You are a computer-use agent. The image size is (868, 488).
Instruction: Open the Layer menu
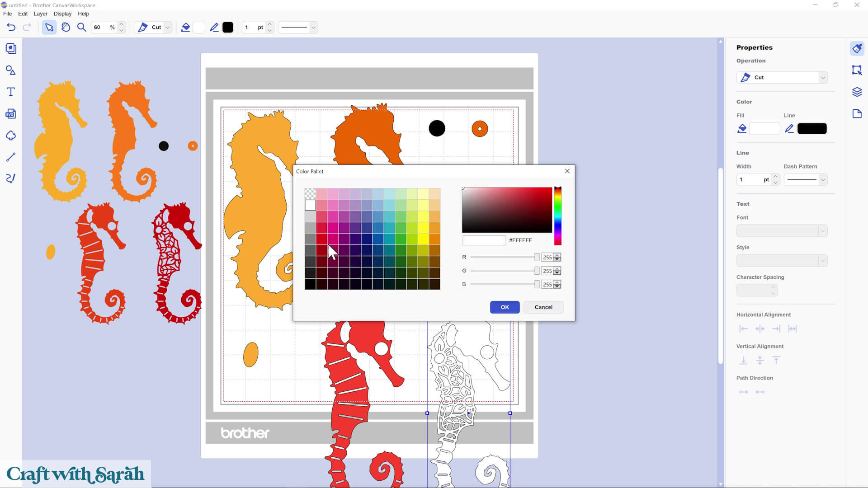click(x=40, y=14)
